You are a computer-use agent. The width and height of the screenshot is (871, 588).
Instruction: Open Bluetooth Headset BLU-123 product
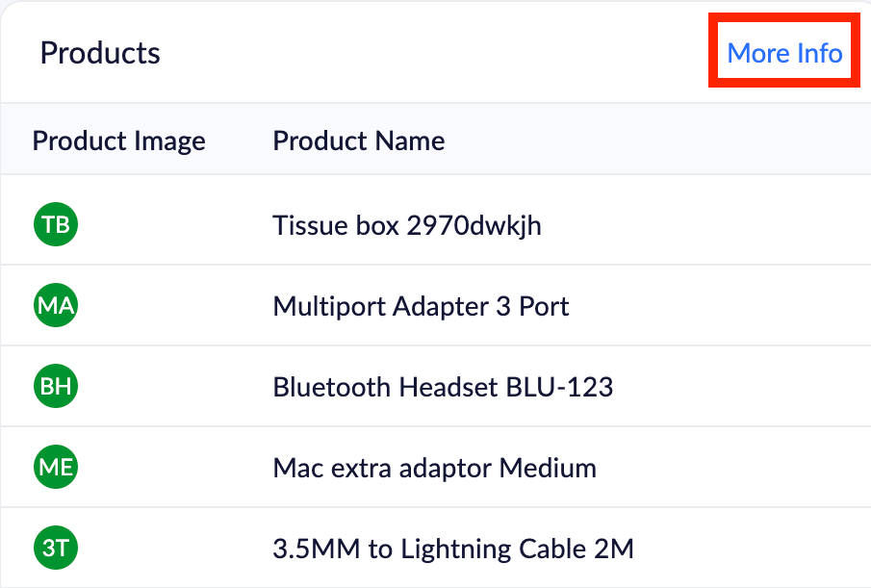pos(443,387)
